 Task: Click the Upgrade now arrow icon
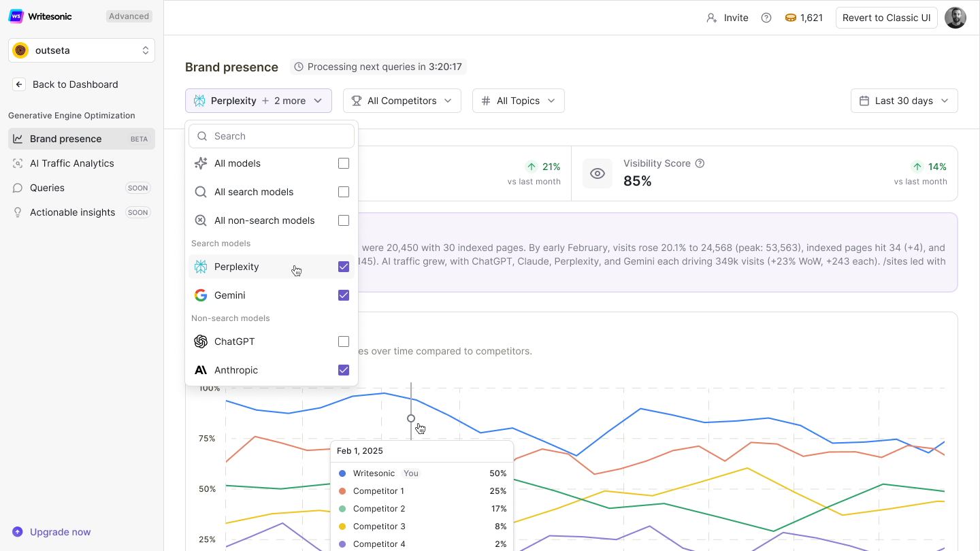[18, 532]
